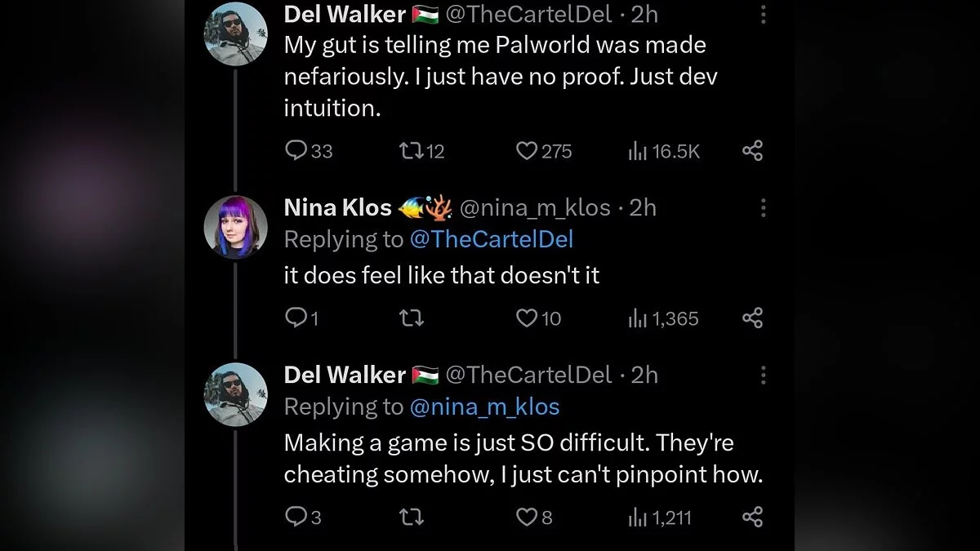Open Del Walker's avatar on top tweet
The width and height of the screenshot is (980, 551).
[235, 33]
